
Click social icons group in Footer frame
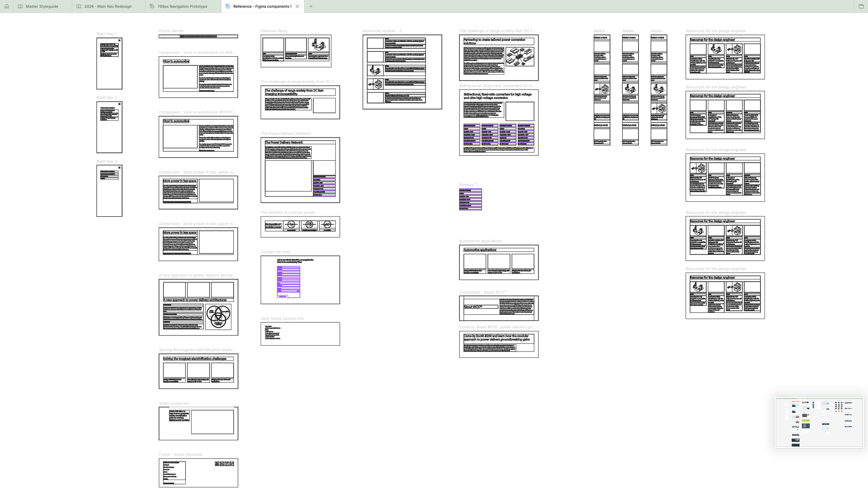224,464
